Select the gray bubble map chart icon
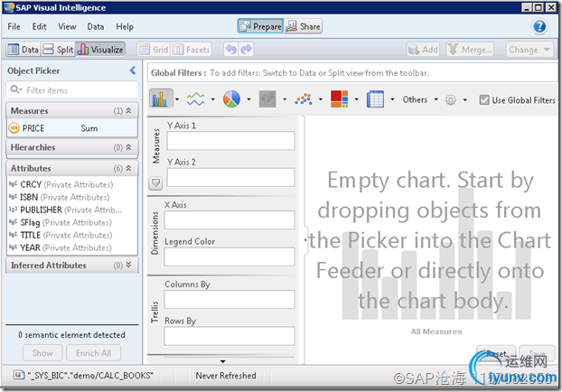 [x=267, y=99]
